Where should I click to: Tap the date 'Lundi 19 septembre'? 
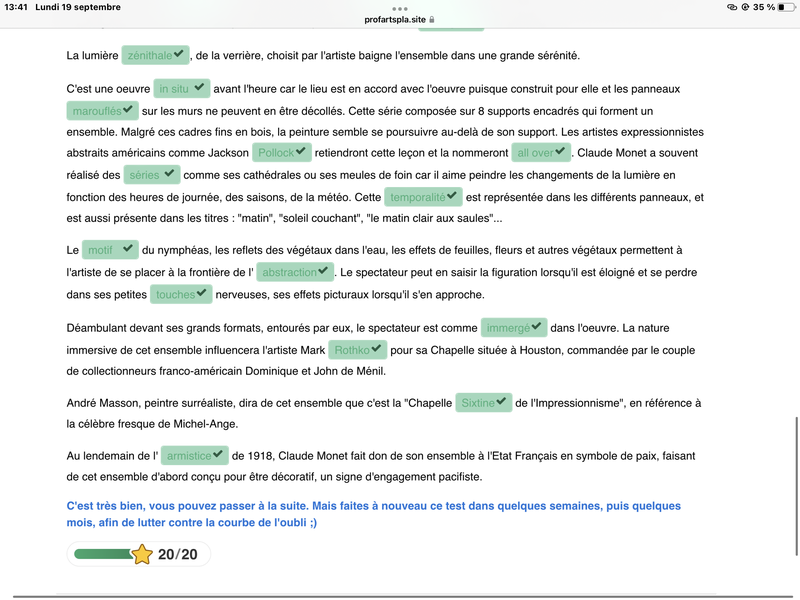pos(78,7)
